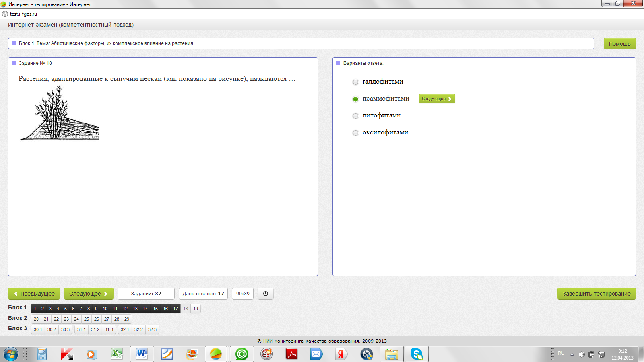
Task: Open the Windows Start menu orb
Action: (11, 354)
